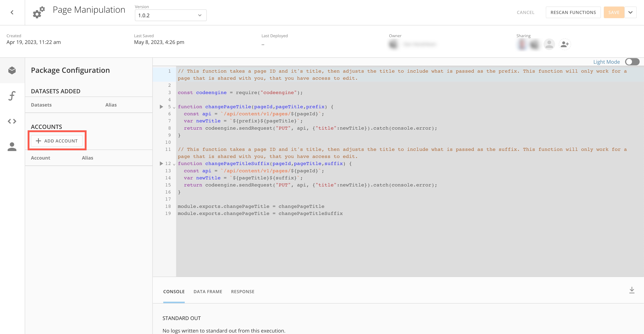Image resolution: width=644 pixels, height=334 pixels.
Task: Open the datasets panel in the sidebar
Action: (12, 70)
